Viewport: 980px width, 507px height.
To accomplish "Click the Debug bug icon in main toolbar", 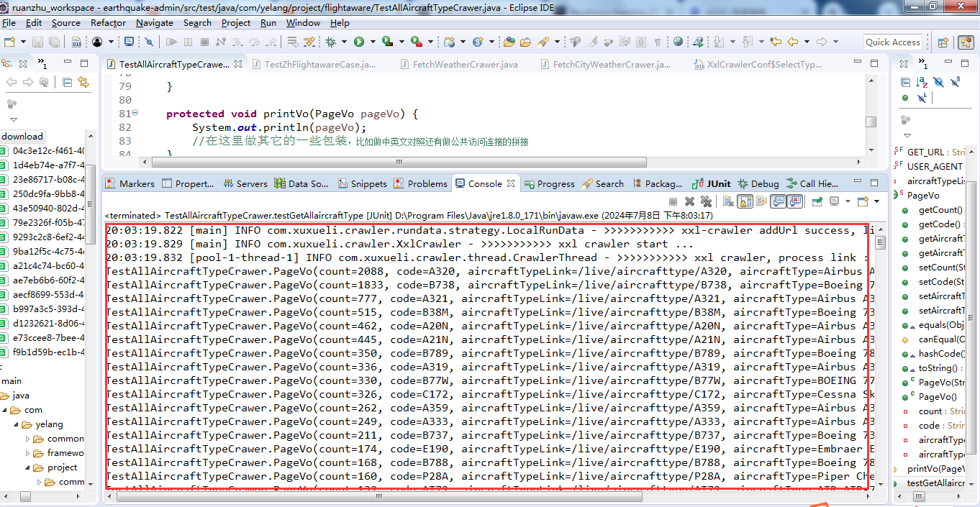I will (x=330, y=42).
